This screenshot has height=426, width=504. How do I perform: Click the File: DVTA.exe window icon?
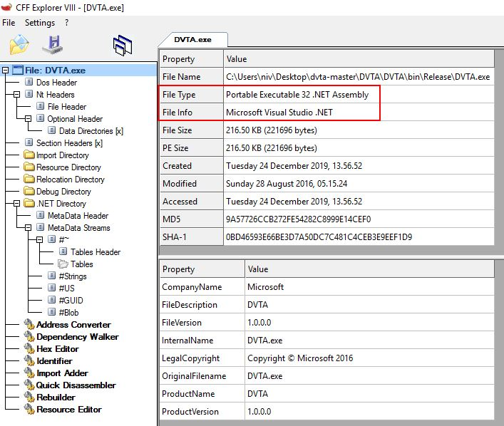tap(18, 70)
